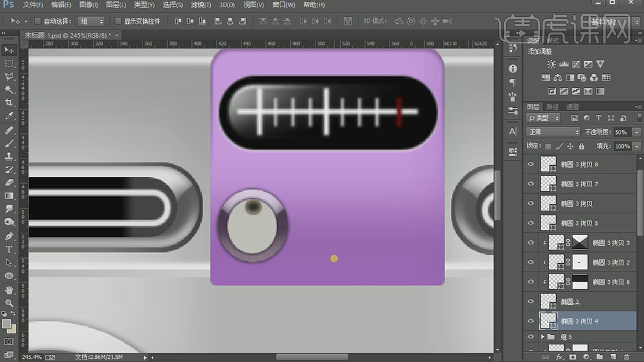Screen dimensions: 644x362
Task: Add a Color Balance adjustment
Action: point(557,77)
